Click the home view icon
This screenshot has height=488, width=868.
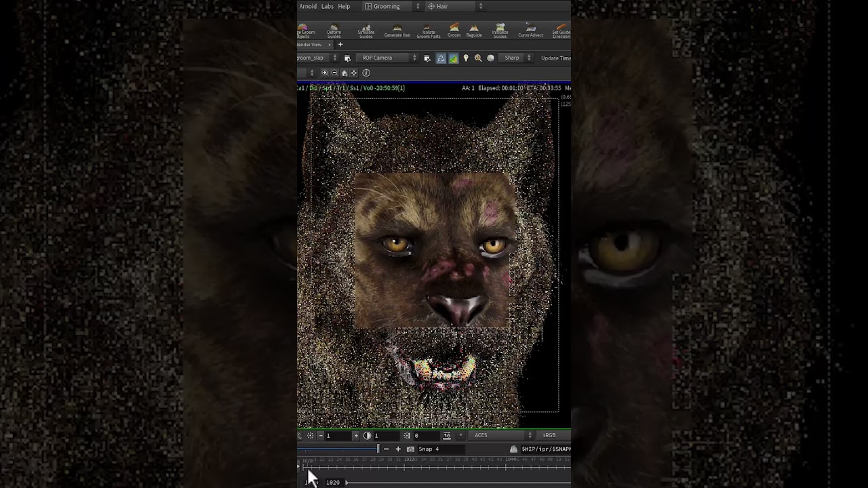click(x=344, y=73)
